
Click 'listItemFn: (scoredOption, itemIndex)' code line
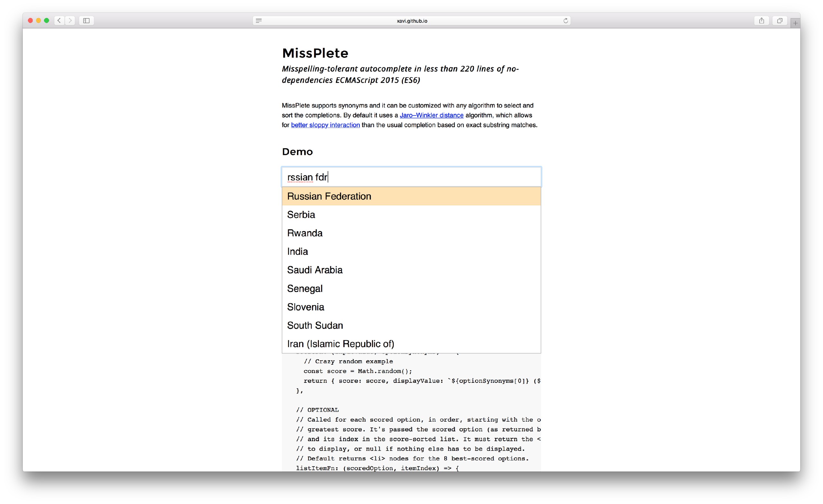pyautogui.click(x=377, y=468)
